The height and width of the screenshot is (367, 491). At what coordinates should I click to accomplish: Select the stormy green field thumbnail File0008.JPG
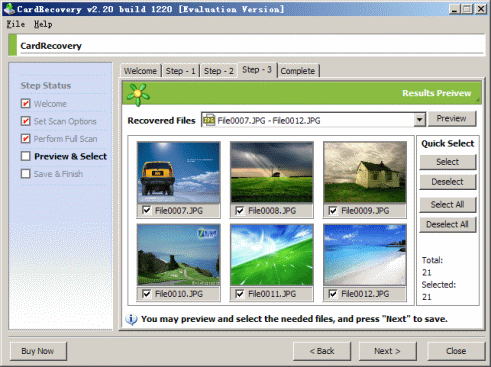tap(272, 172)
